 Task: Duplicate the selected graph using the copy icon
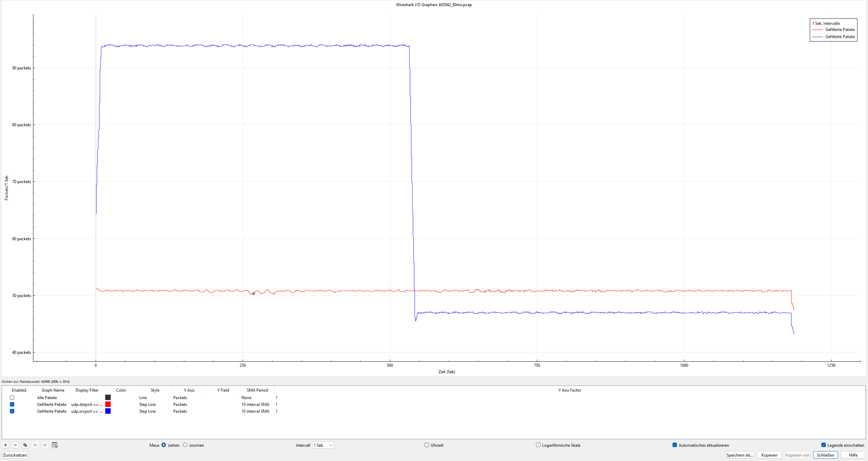tap(25, 445)
